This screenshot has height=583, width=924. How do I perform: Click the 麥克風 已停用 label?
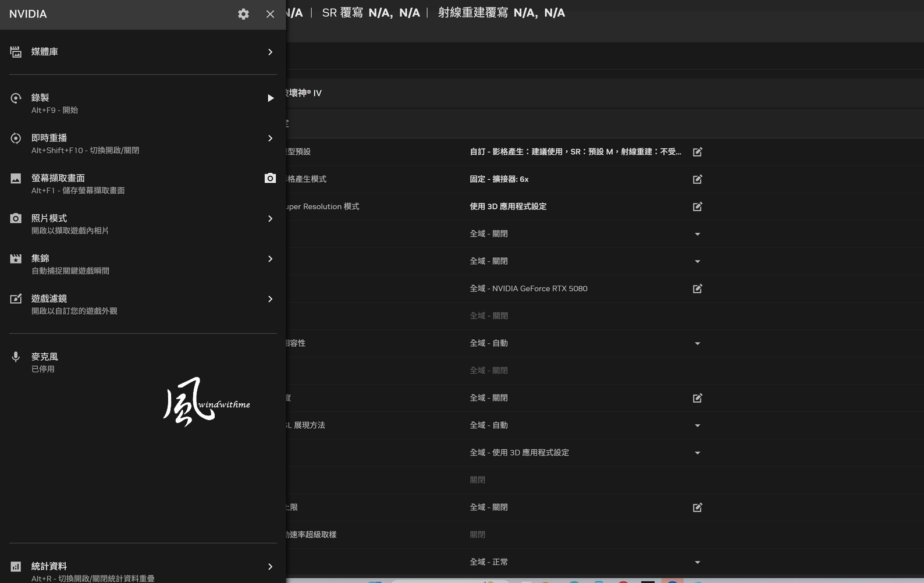(x=45, y=362)
